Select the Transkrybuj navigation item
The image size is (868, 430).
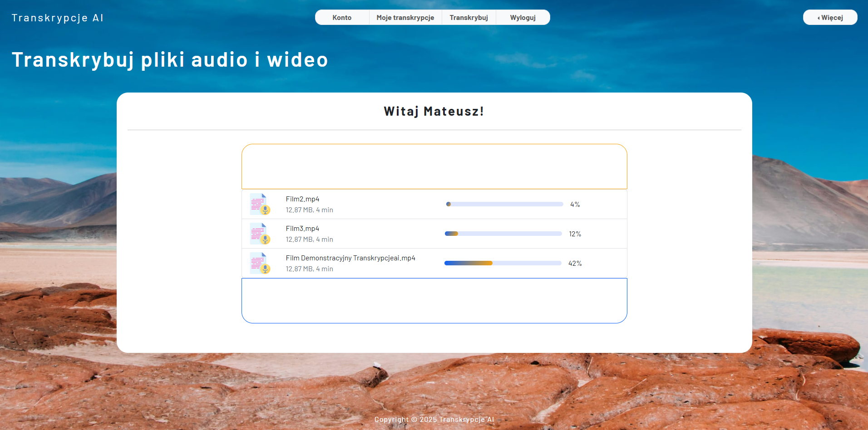click(x=469, y=18)
